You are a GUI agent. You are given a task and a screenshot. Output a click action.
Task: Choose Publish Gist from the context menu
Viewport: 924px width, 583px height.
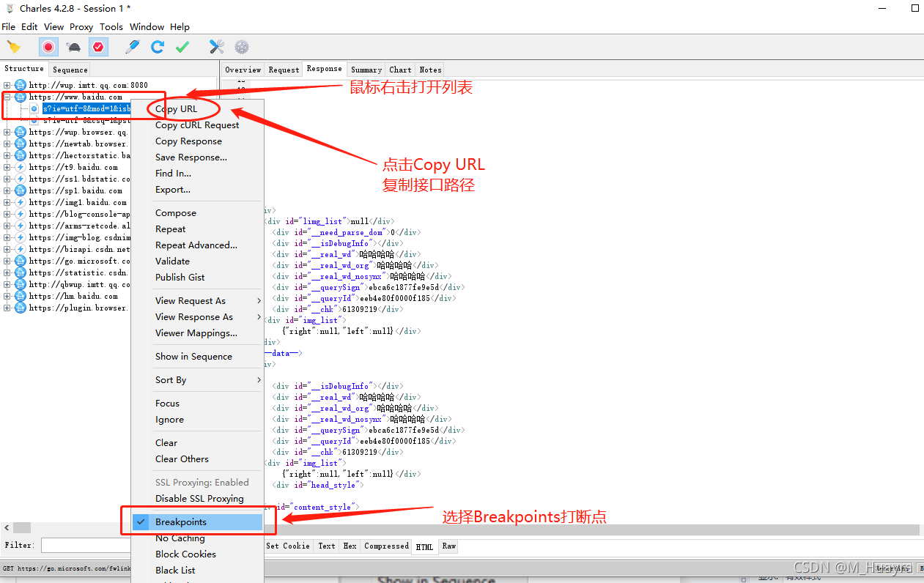point(197,278)
